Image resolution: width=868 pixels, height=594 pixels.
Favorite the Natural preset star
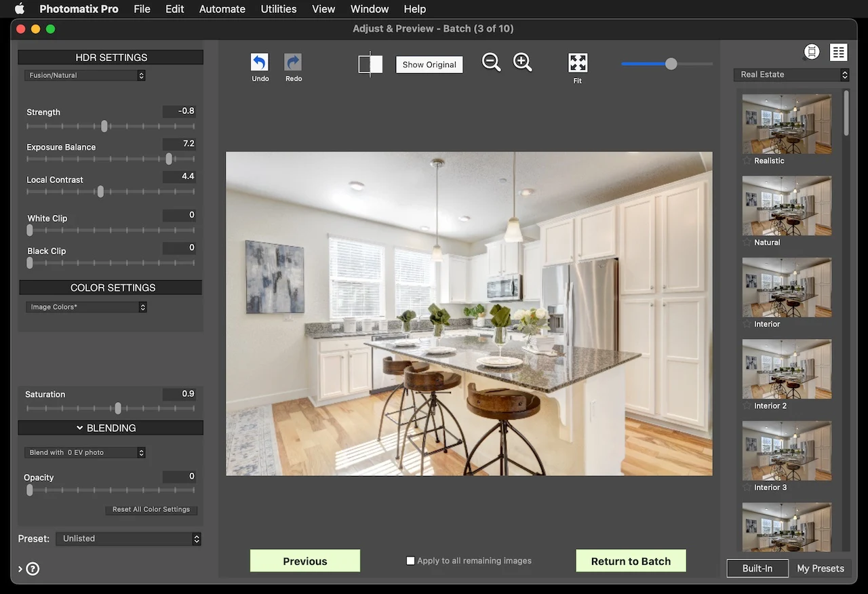[747, 242]
